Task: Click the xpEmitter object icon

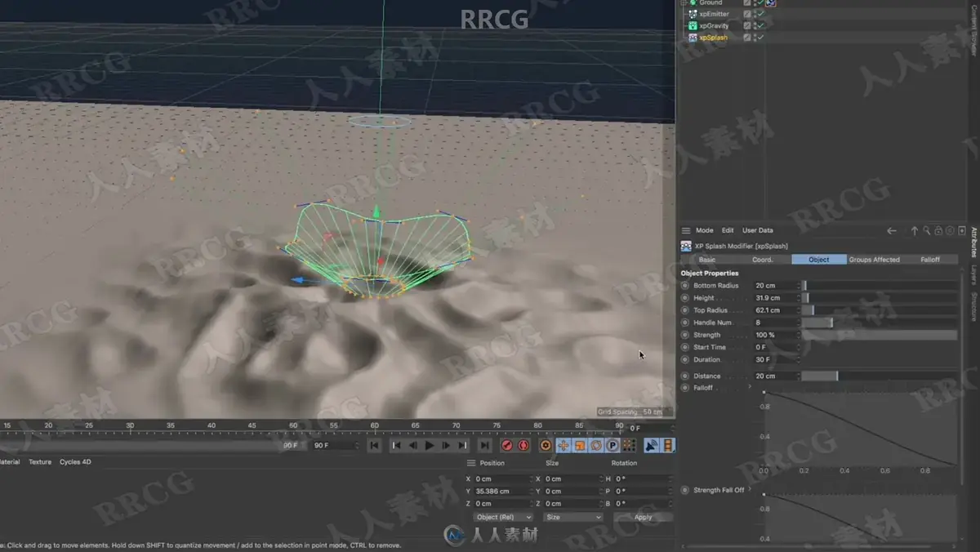Action: pyautogui.click(x=693, y=14)
